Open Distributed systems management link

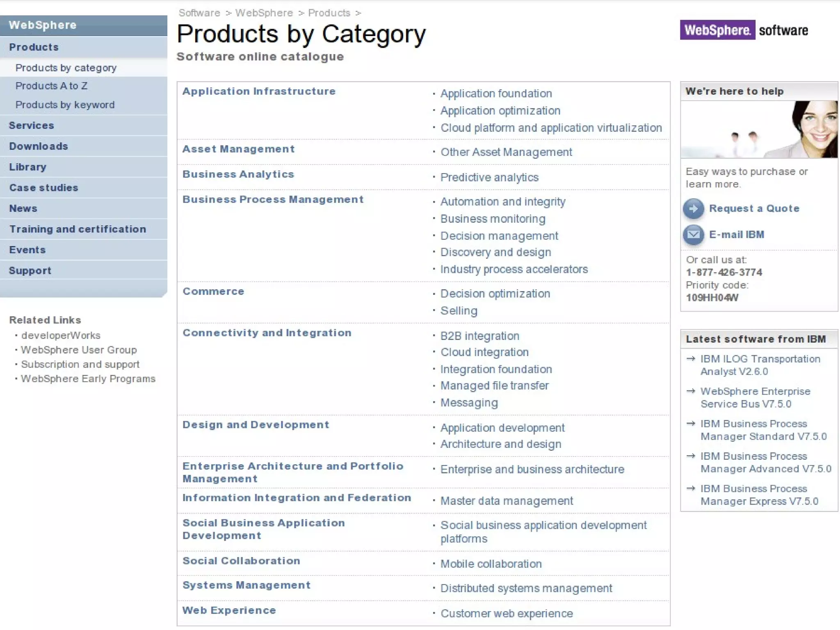point(526,588)
